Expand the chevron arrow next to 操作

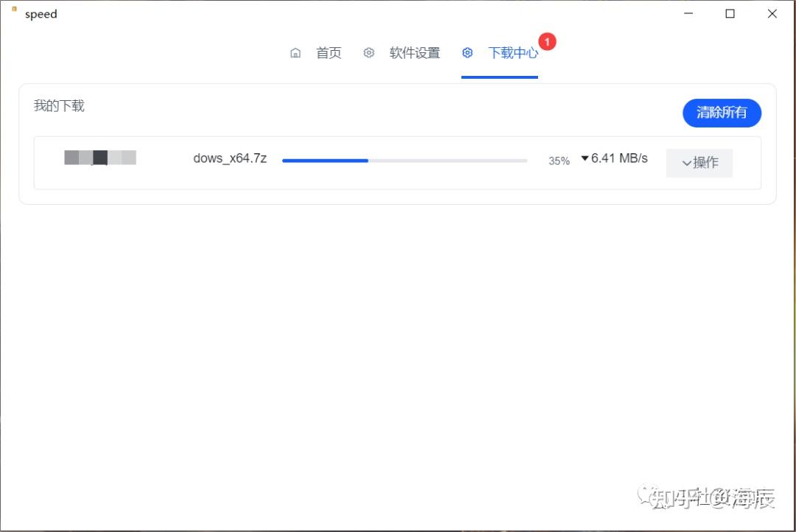pyautogui.click(x=686, y=164)
